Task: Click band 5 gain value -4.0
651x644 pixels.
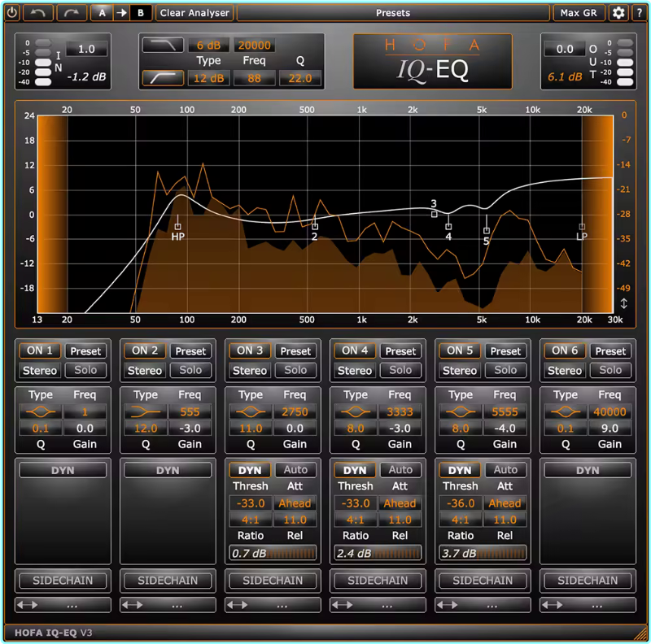Action: (x=505, y=429)
